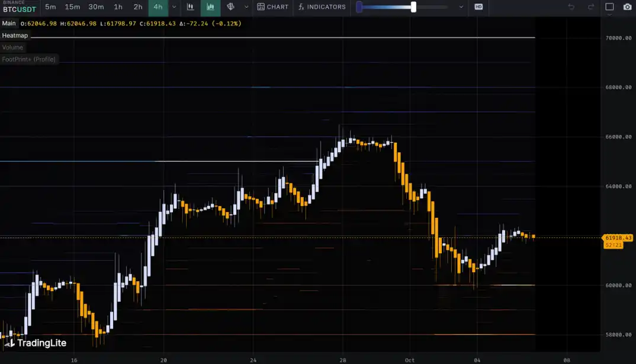Take a chart screenshot with camera icon
Image resolution: width=636 pixels, height=364 pixels.
coord(627,7)
